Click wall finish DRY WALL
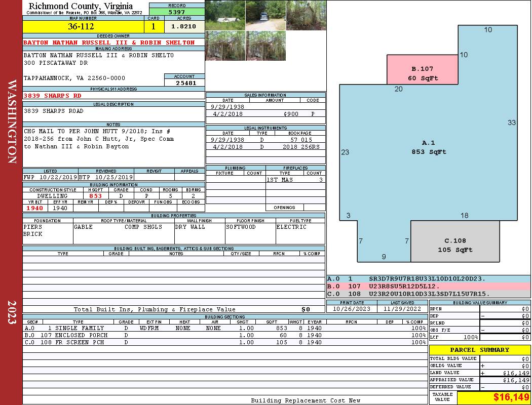Viewport: 532px width, 405px height. 190,227
